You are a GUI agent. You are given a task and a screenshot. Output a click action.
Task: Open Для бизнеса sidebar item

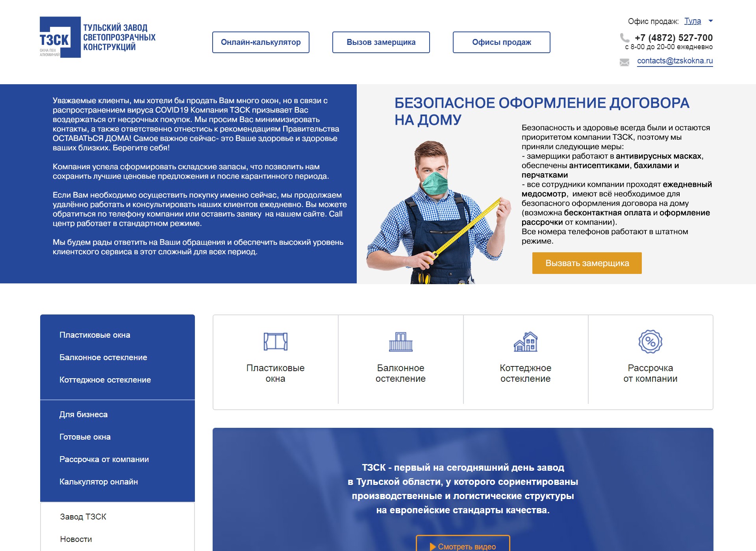pos(83,414)
